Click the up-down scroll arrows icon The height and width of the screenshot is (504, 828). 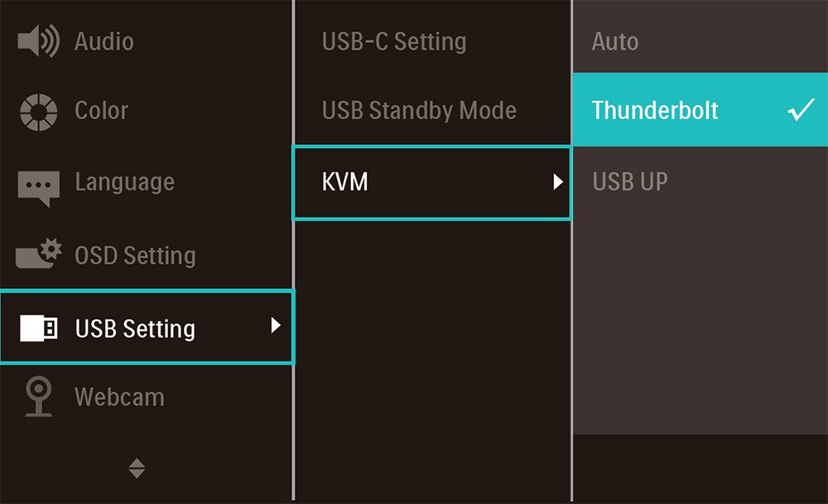click(x=137, y=468)
